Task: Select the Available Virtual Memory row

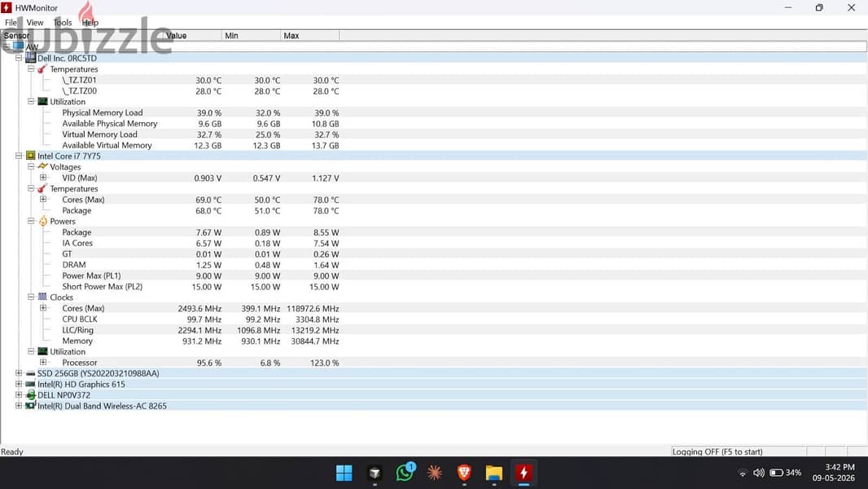Action: pos(433,145)
